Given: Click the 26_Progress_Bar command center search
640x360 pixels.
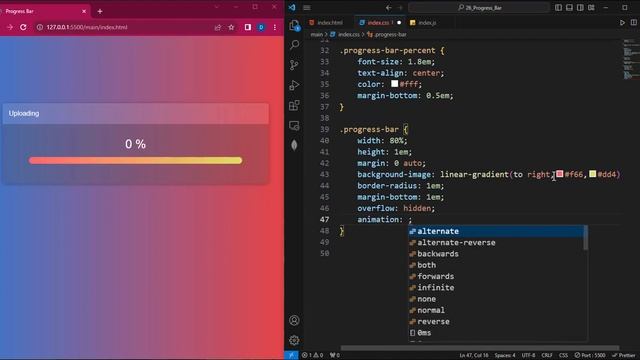Looking at the screenshot, I should pos(480,7).
